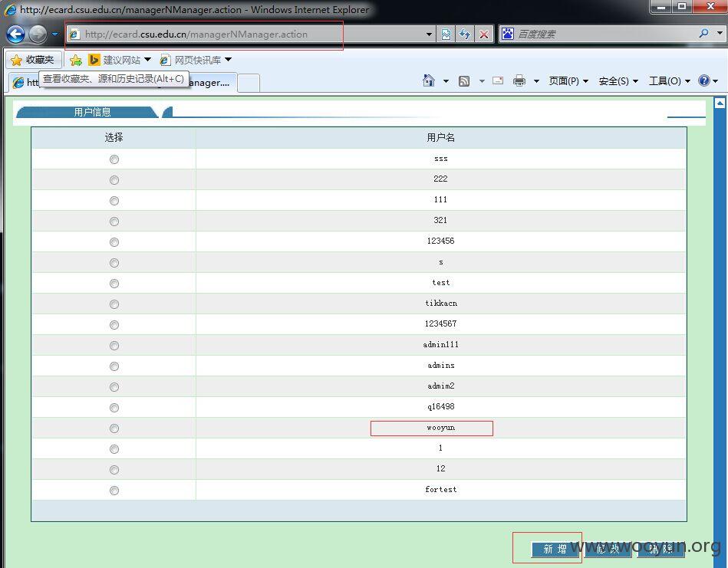
Task: Expand the Home button dropdown arrow
Action: [446, 81]
